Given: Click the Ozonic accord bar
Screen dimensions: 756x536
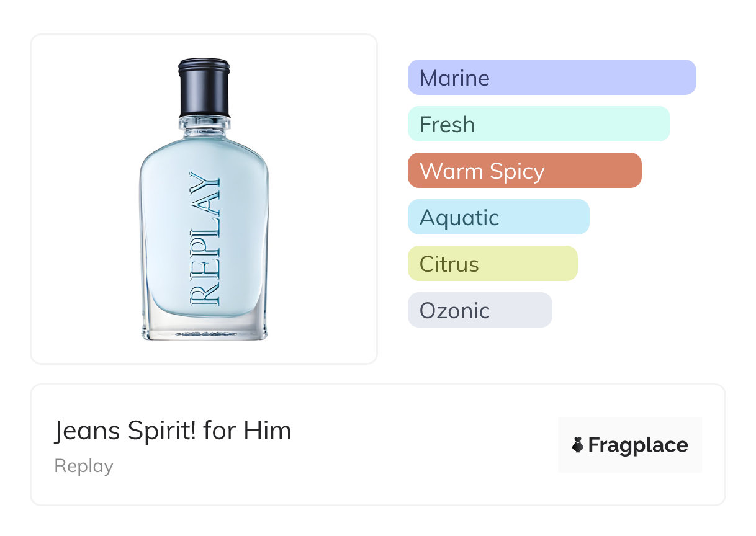Looking at the screenshot, I should (x=480, y=310).
